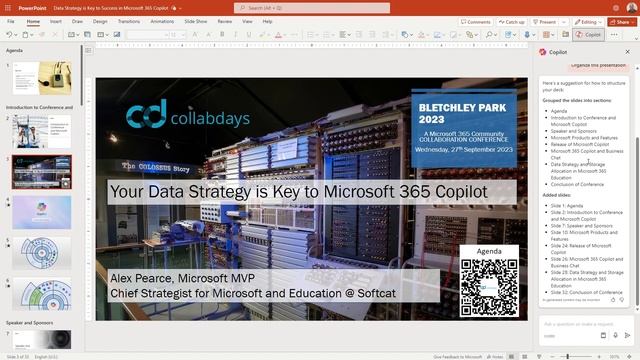
Task: Fit slide to current window
Action: [x=629, y=357]
